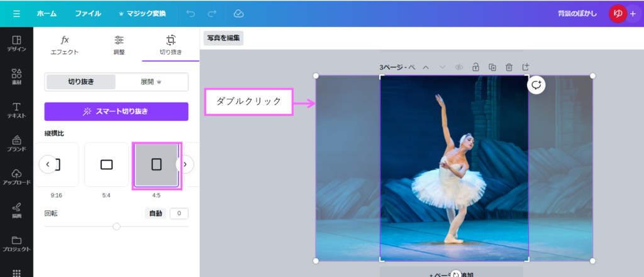Toggle the page lock icon
Viewport: 644px width, 277px height.
tap(475, 67)
